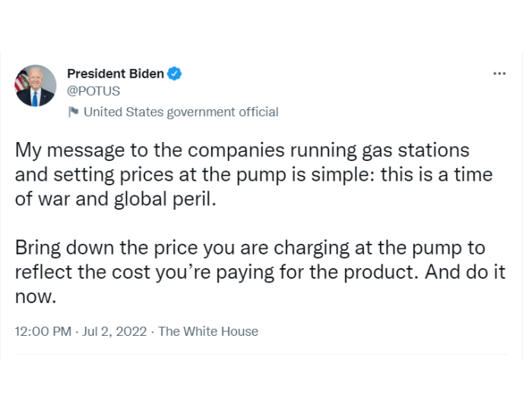
Task: Click the line "of war and global peril."
Action: coord(116,199)
